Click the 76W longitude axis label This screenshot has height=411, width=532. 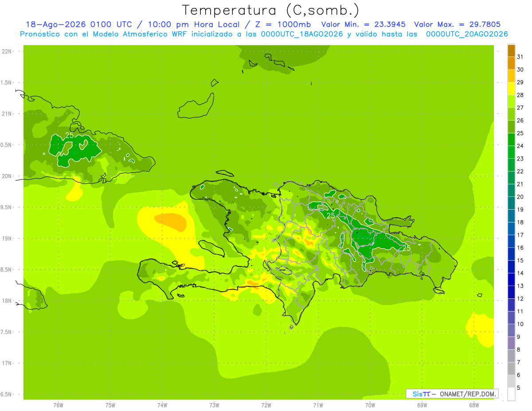[58, 405]
